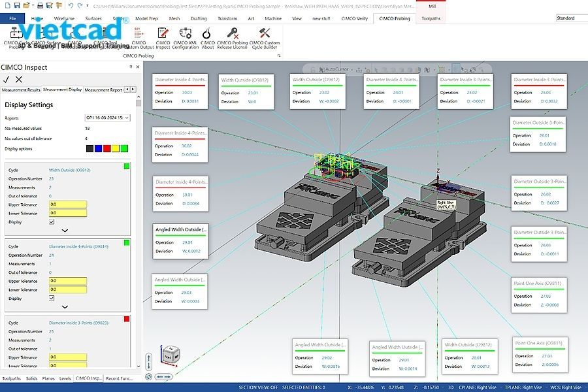Viewport: 588px width, 392px height.
Task: Open the Toolpaths ribbon tab
Action: [x=431, y=18]
